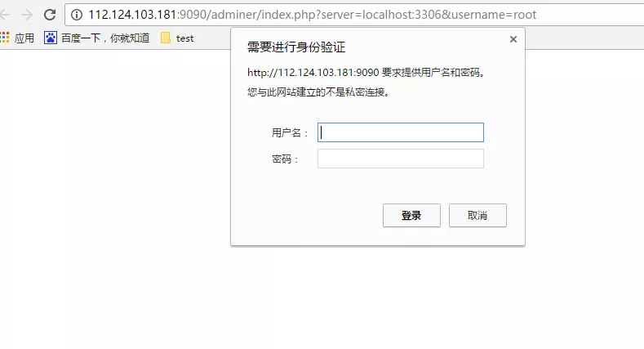Select the adminer URL in address bar
This screenshot has height=349, width=644.
tap(312, 15)
